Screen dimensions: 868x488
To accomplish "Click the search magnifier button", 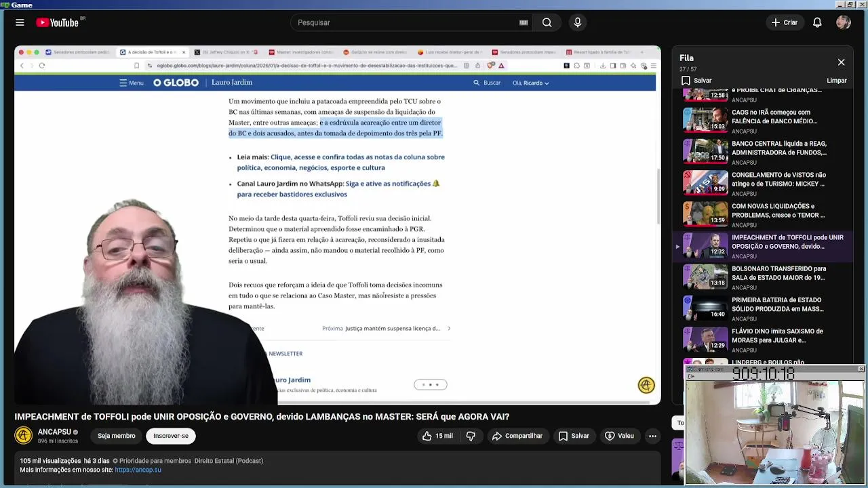I will 547,22.
